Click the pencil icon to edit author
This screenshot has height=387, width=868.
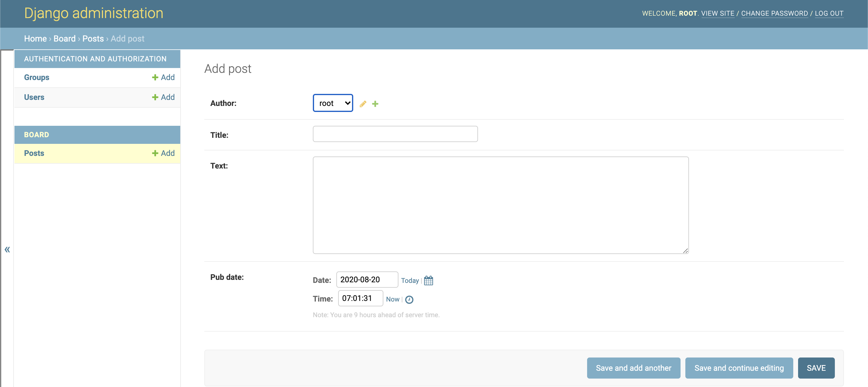pyautogui.click(x=363, y=104)
